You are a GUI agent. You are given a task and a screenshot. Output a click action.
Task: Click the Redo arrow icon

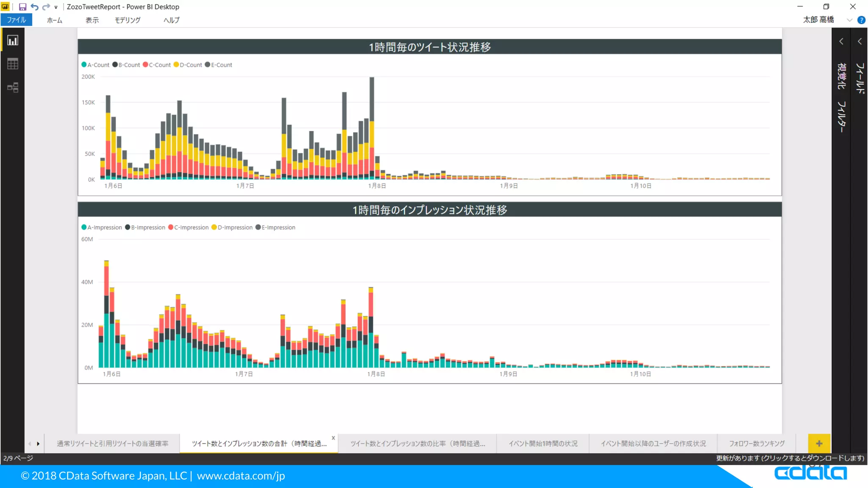click(46, 7)
